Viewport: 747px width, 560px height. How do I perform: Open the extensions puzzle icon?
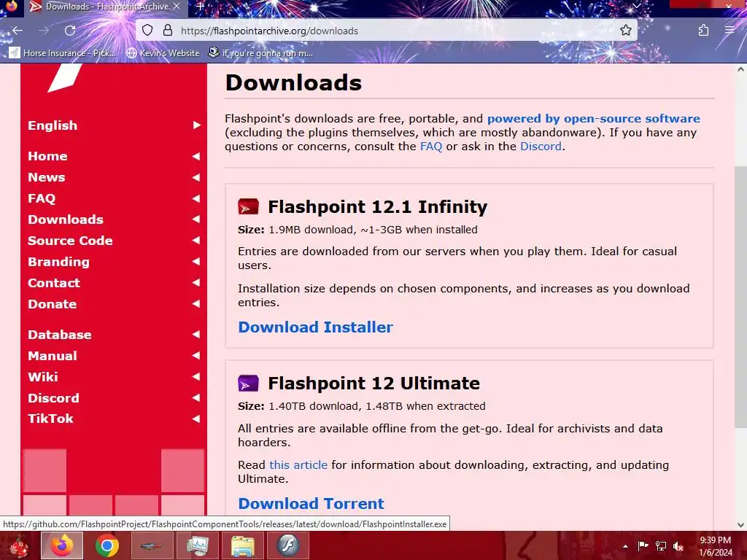click(703, 31)
